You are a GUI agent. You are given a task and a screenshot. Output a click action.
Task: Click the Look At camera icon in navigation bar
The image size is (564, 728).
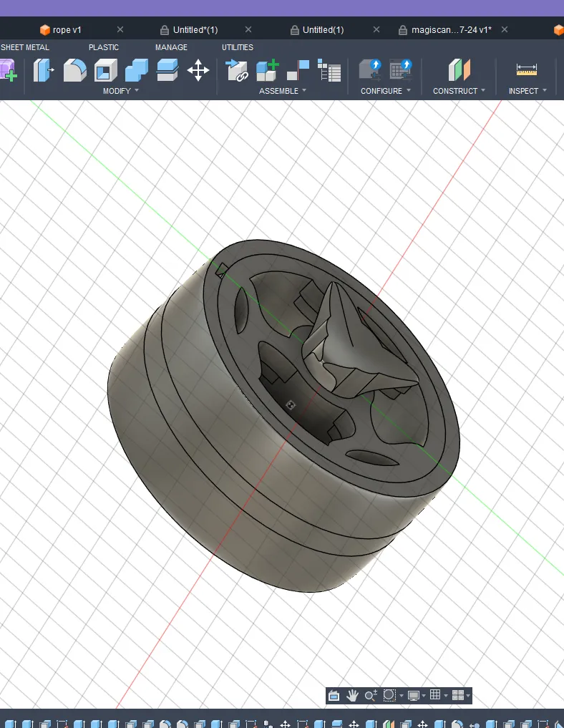point(334,695)
